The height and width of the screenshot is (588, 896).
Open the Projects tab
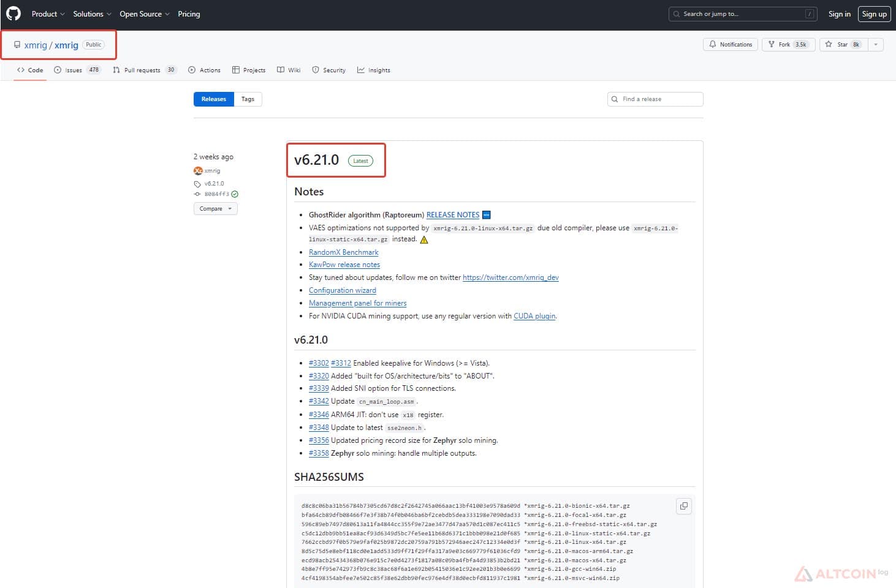pyautogui.click(x=249, y=70)
